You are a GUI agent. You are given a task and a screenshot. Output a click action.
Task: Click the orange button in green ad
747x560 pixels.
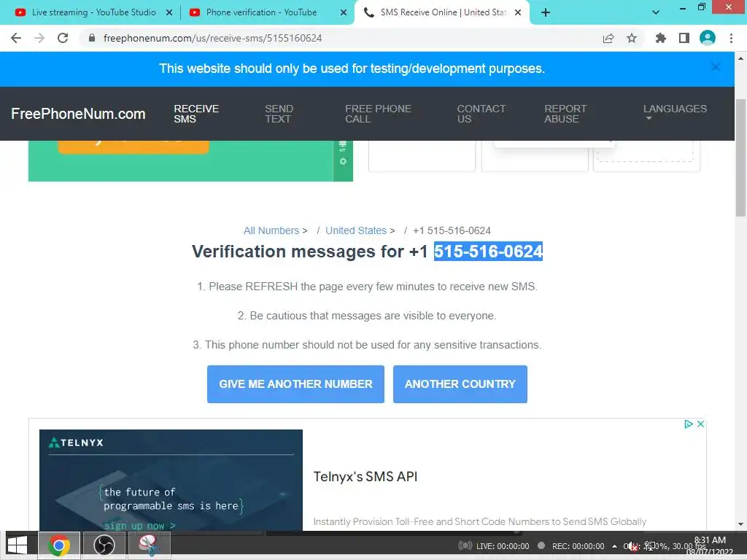(x=133, y=147)
